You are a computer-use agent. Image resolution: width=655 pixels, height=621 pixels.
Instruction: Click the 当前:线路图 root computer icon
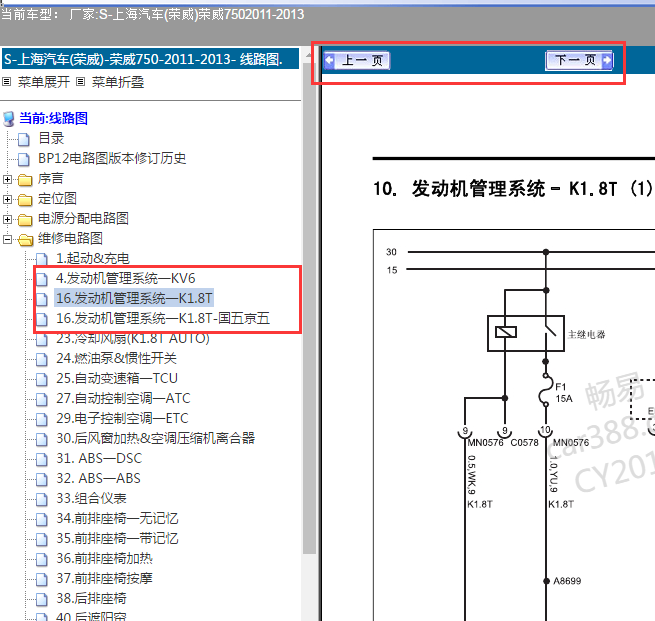tap(9, 119)
